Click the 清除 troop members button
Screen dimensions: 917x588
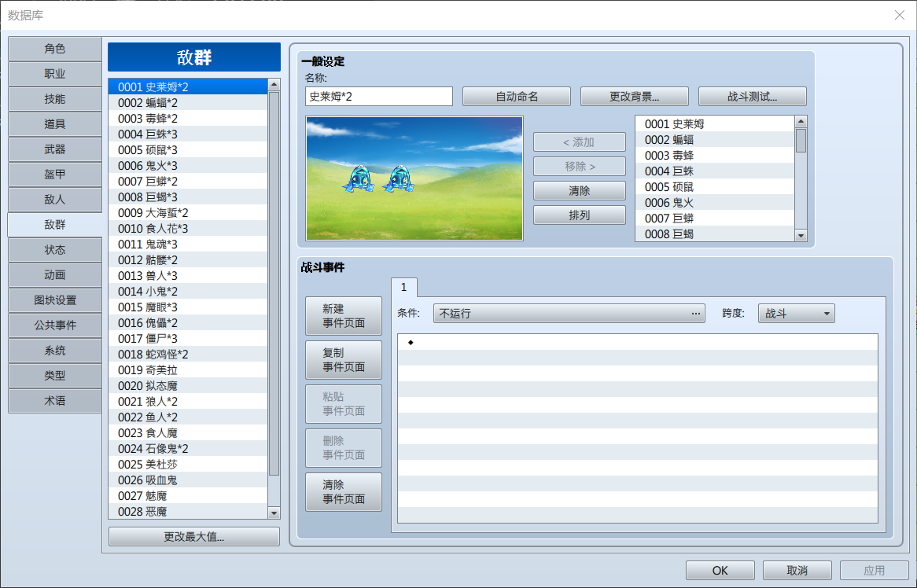580,190
